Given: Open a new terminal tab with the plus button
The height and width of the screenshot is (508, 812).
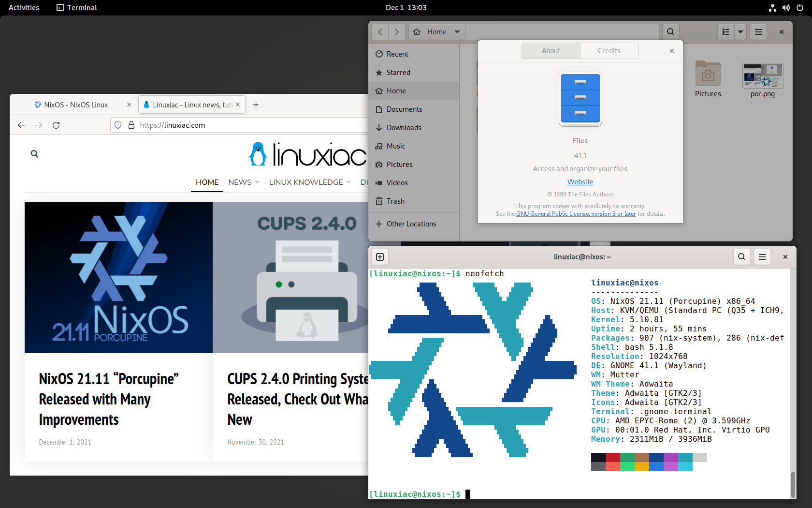Looking at the screenshot, I should click(x=380, y=257).
